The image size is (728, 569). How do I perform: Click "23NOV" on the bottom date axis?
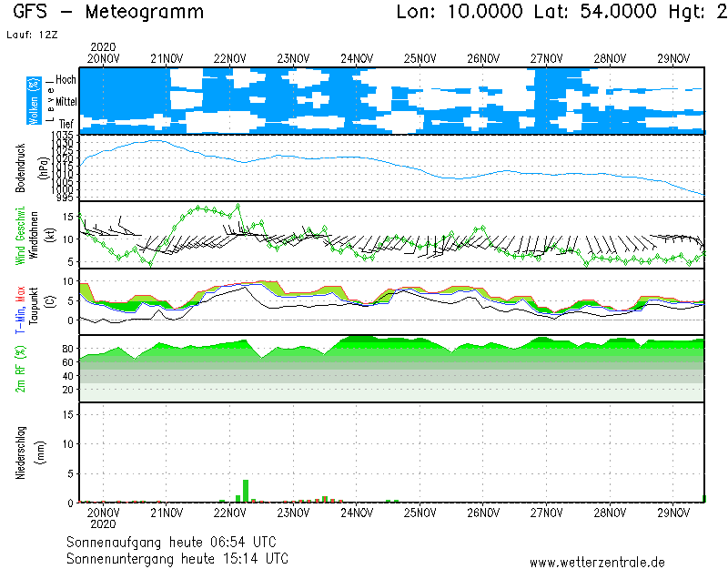(x=293, y=513)
